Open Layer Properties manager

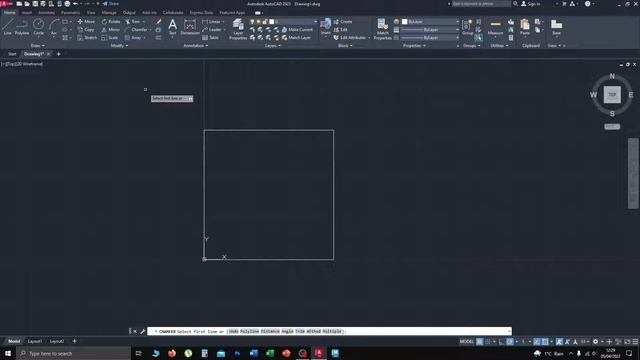tap(238, 29)
